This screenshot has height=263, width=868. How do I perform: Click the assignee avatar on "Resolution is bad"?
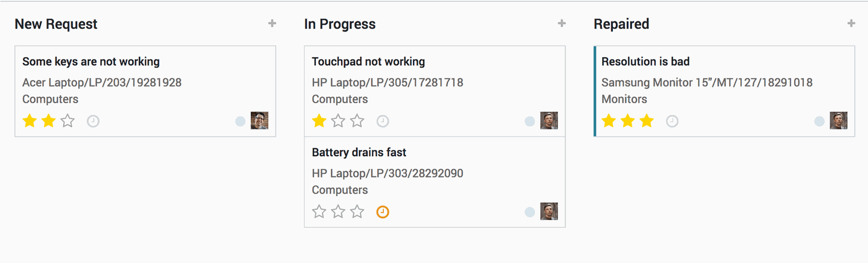(838, 121)
